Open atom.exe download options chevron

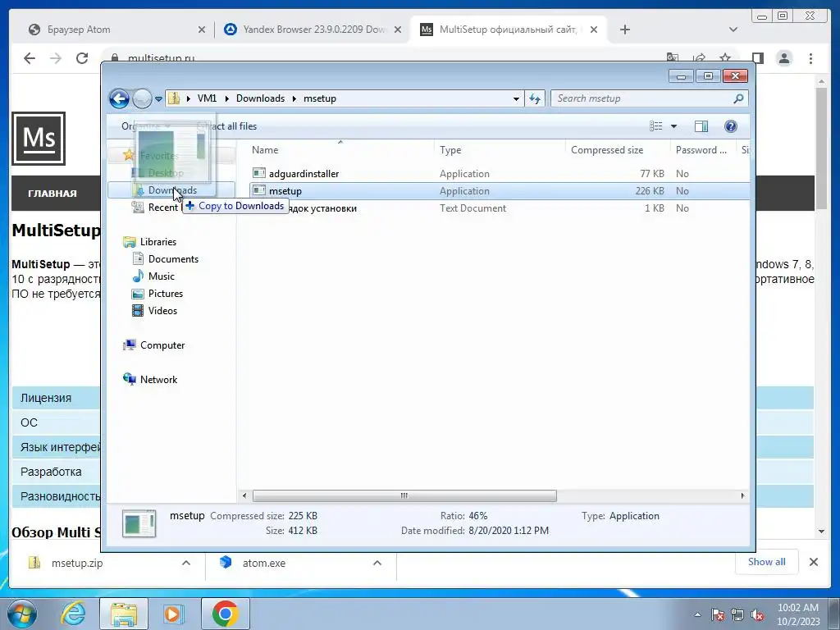377,563
